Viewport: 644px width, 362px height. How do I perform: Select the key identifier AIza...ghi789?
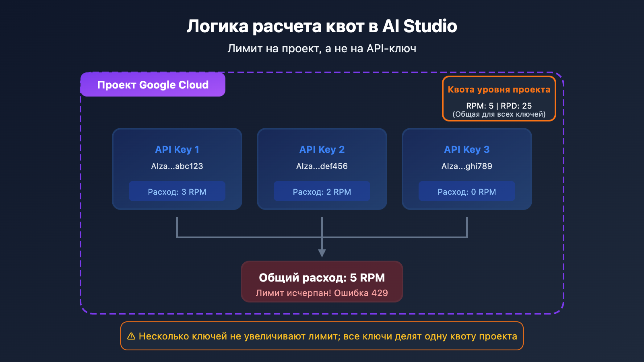click(x=467, y=166)
